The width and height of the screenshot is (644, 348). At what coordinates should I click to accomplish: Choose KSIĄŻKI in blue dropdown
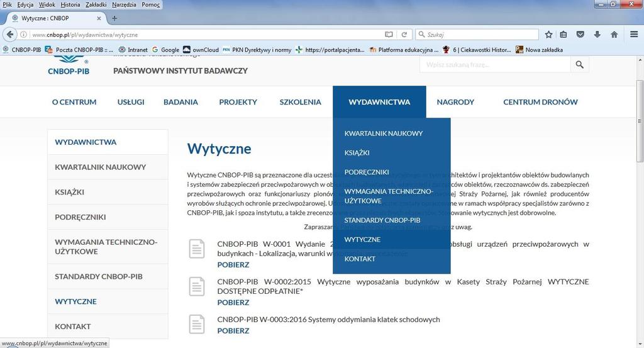(x=357, y=152)
